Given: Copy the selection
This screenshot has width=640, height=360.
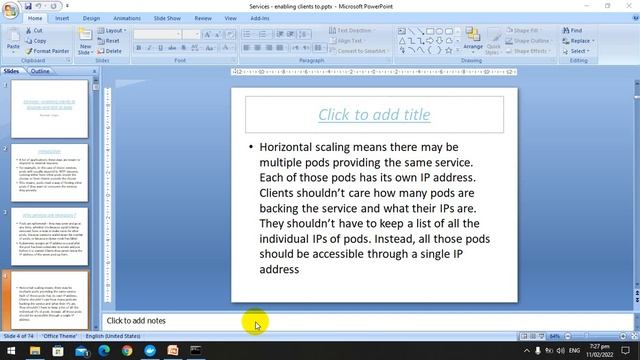Looking at the screenshot, I should click(36, 41).
